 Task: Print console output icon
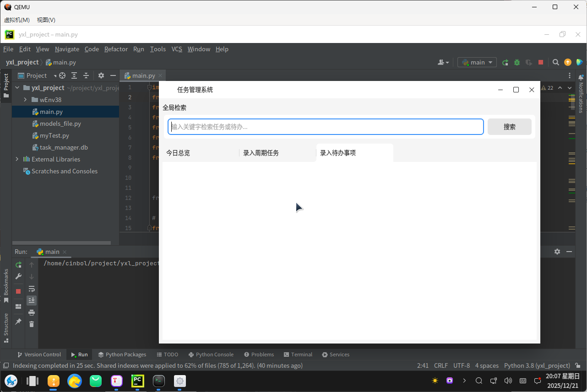[x=32, y=312]
